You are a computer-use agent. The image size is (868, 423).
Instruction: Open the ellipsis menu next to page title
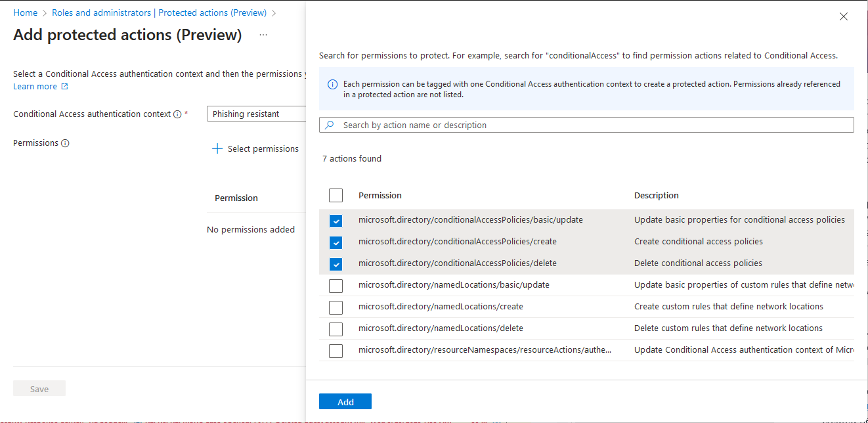click(x=263, y=35)
